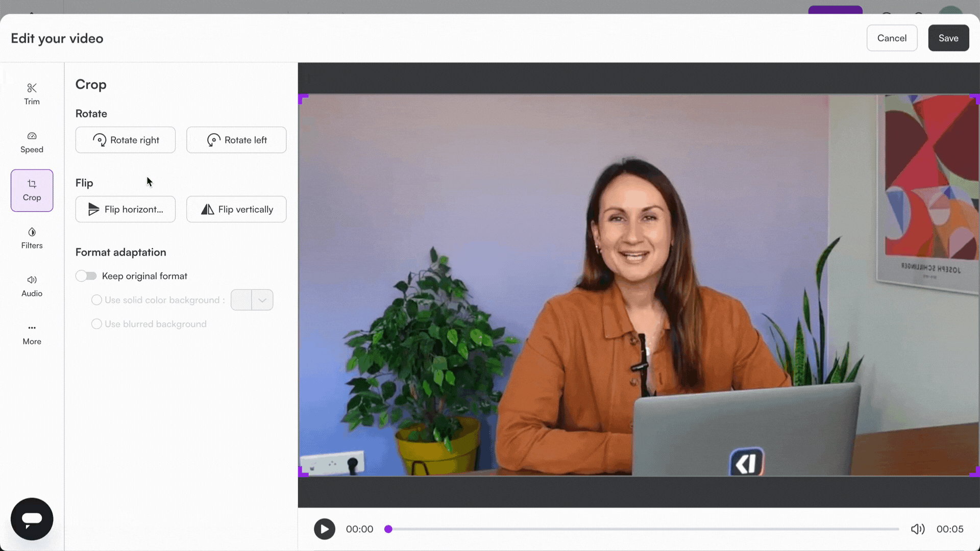Select the Crop tool in sidebar
This screenshot has width=980, height=551.
point(32,190)
